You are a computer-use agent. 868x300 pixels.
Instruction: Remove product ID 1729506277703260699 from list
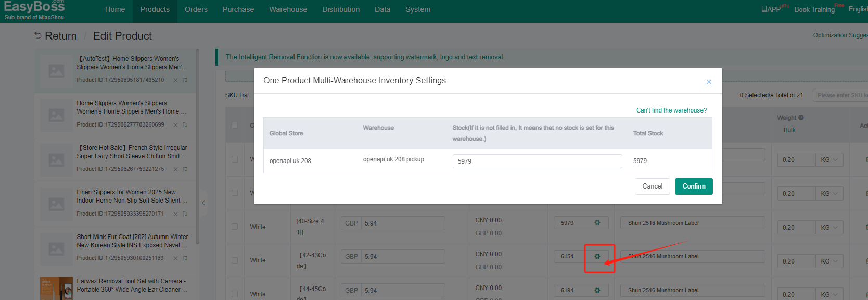176,125
